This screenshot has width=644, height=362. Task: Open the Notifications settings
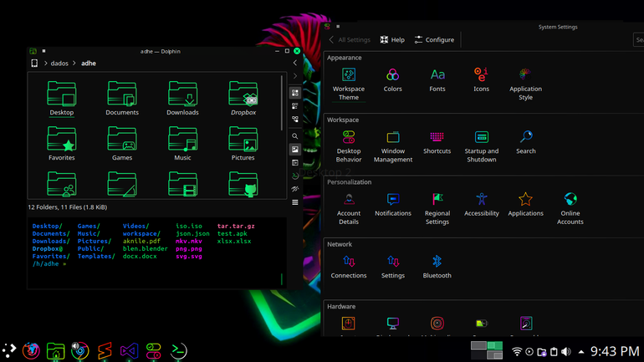pos(392,204)
